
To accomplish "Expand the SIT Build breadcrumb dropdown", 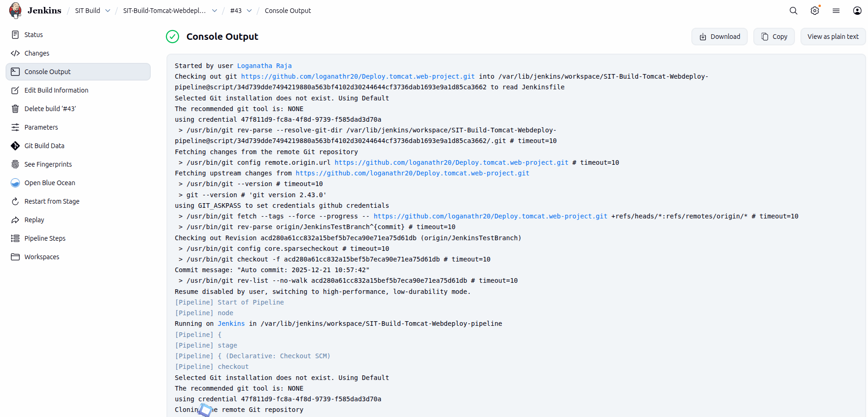I will tap(108, 11).
